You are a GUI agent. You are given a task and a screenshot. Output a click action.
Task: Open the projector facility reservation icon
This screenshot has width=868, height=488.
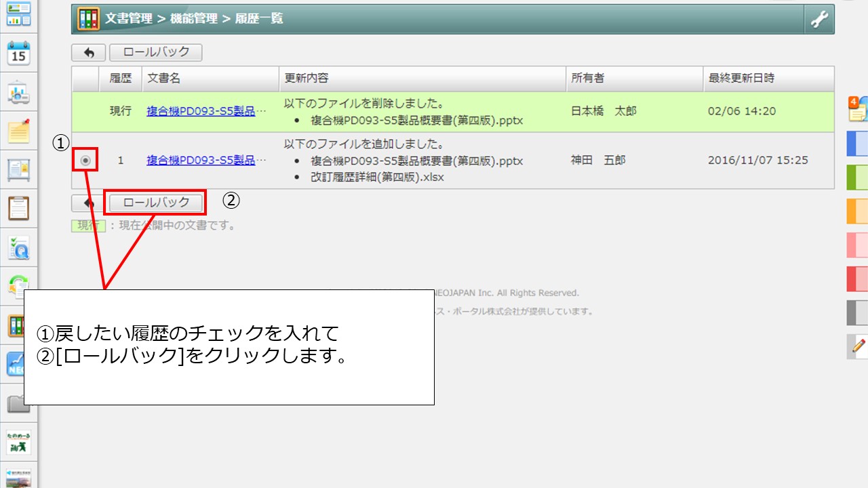18,92
